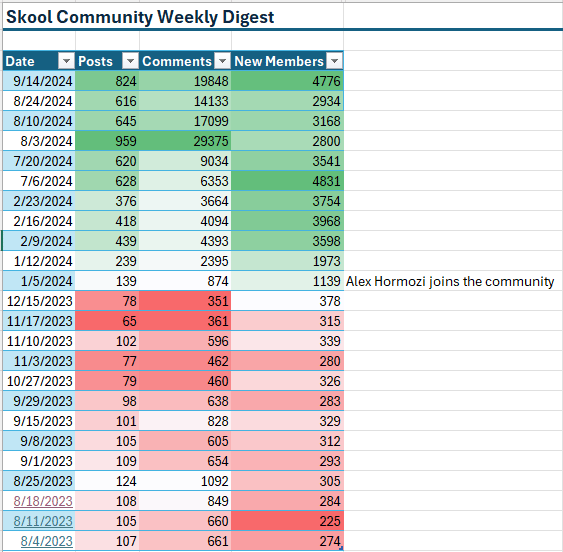Select the Posts cell showing 824
The width and height of the screenshot is (563, 552).
107,81
